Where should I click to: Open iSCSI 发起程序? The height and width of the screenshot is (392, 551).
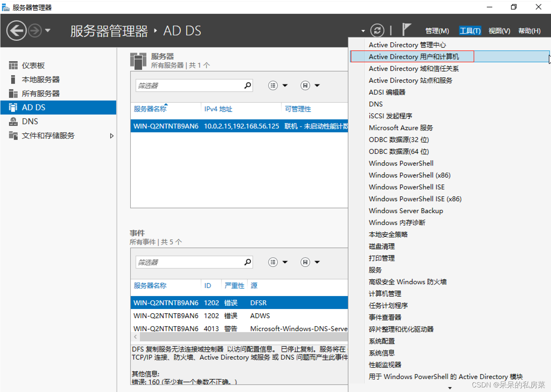[390, 116]
